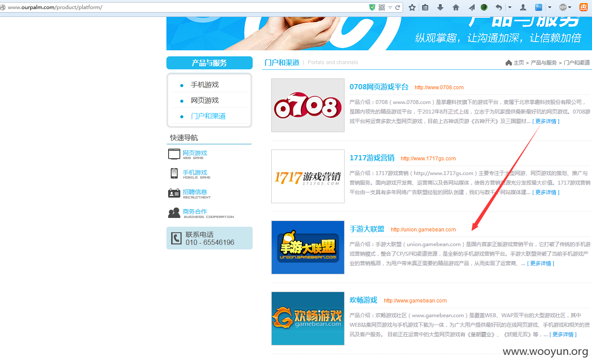Click the 快速导航 heading
Image resolution: width=592 pixels, height=364 pixels.
click(184, 138)
